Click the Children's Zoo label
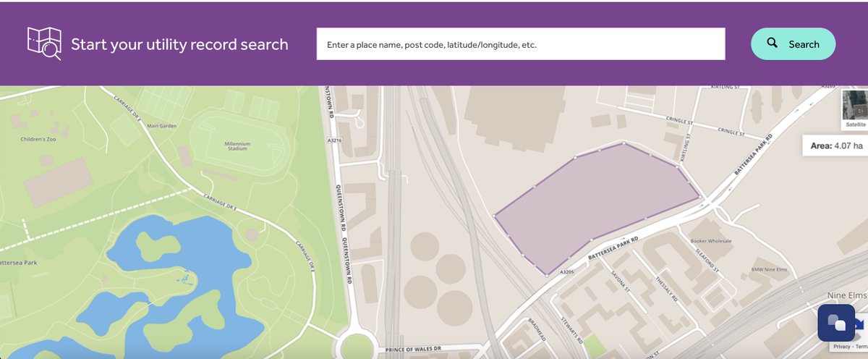868x359 pixels. tap(38, 138)
